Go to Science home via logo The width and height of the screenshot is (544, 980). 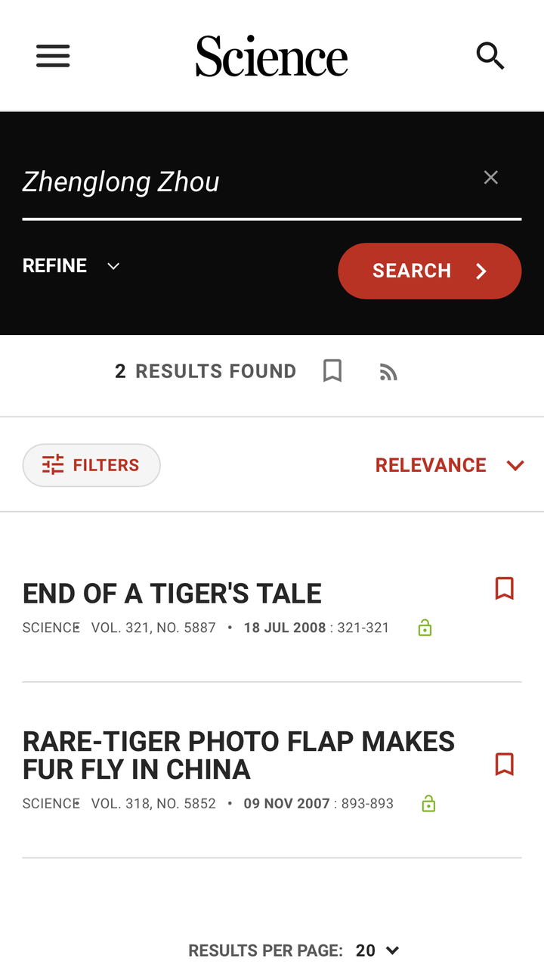[x=272, y=56]
